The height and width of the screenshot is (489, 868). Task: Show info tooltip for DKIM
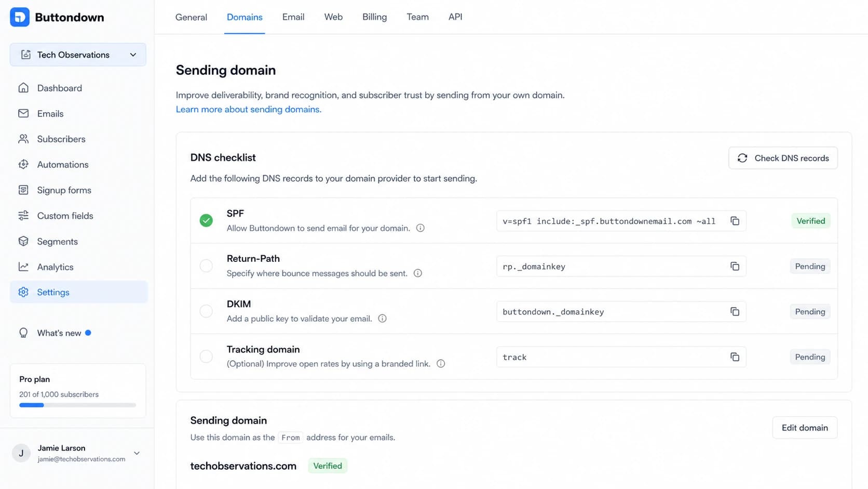pyautogui.click(x=382, y=319)
